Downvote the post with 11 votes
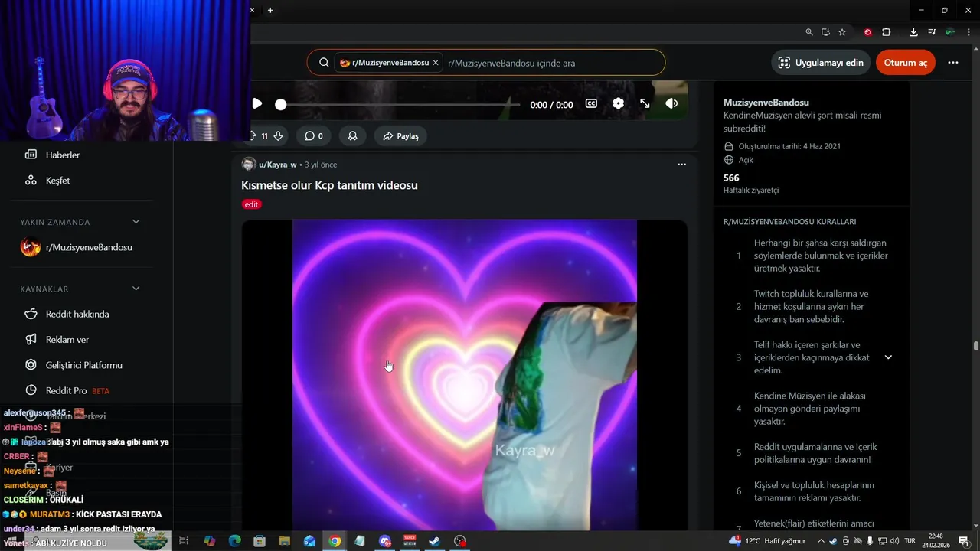This screenshot has width=980, height=551. click(278, 135)
